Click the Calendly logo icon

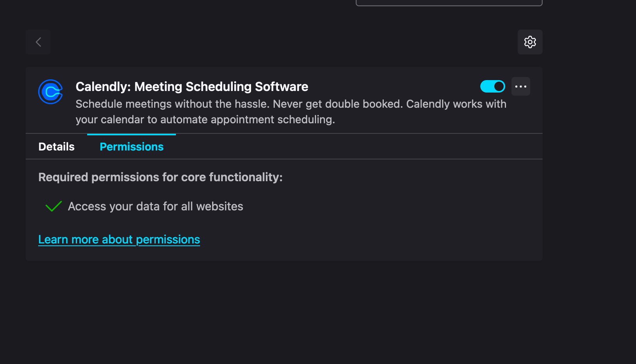point(51,92)
